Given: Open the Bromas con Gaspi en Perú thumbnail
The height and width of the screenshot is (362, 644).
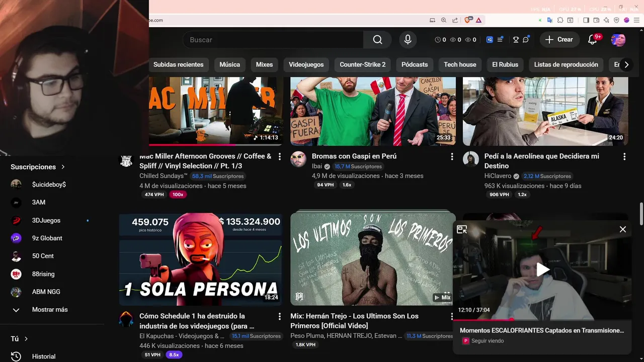Looking at the screenshot, I should [x=373, y=111].
